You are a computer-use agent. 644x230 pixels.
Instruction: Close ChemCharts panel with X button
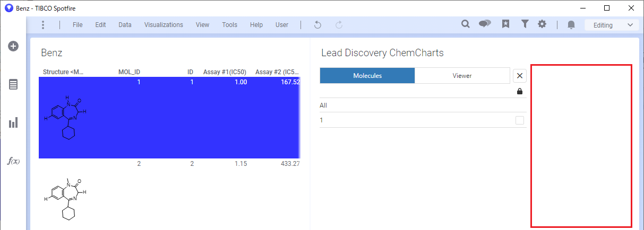520,76
